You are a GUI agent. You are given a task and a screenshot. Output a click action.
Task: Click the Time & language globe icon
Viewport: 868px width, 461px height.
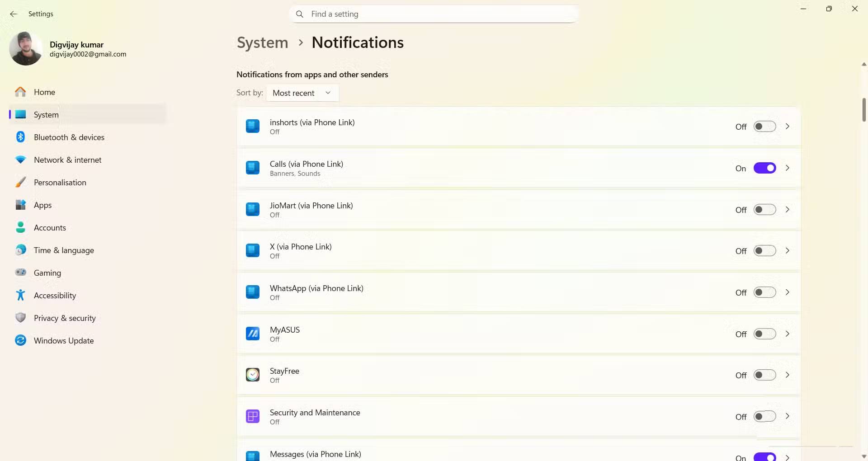pyautogui.click(x=20, y=250)
